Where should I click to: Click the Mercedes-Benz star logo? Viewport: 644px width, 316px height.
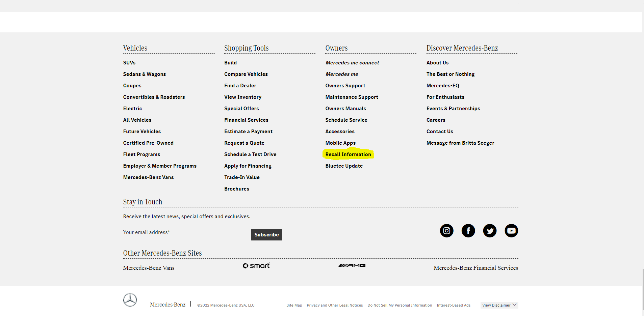tap(130, 300)
